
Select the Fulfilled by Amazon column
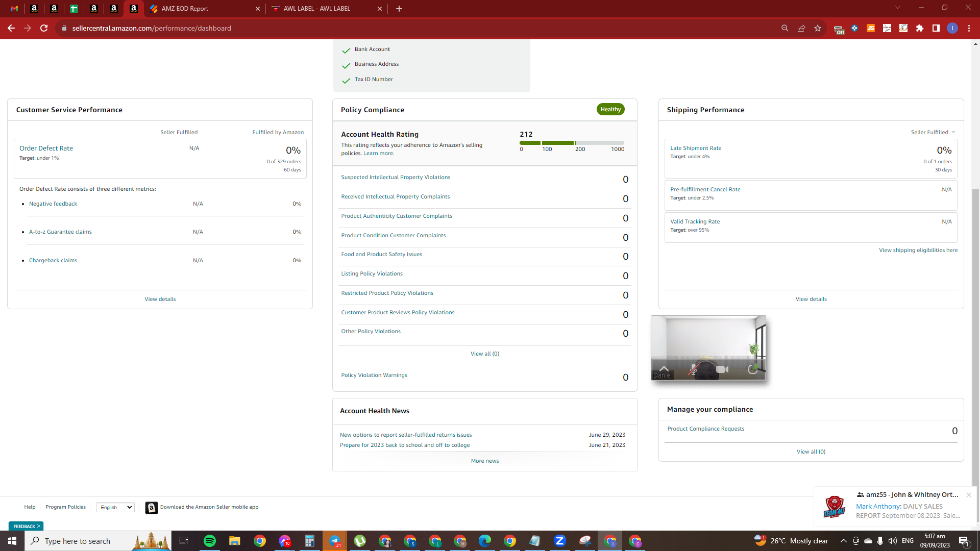click(278, 132)
